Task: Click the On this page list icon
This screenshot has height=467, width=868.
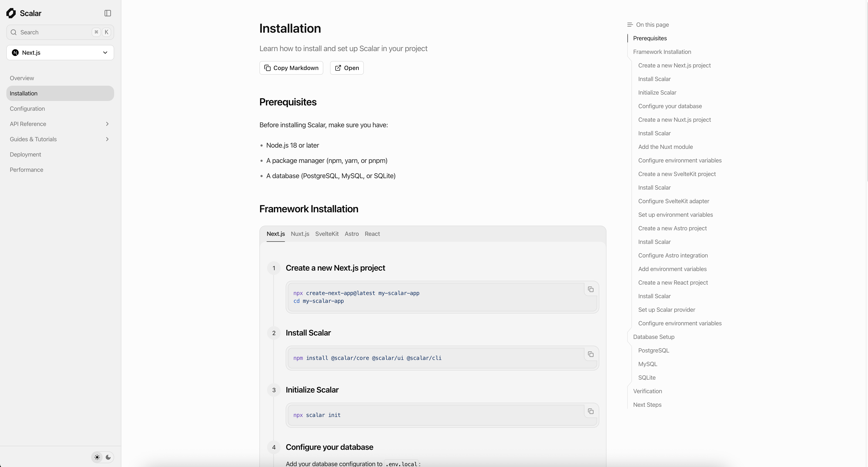Action: coord(630,25)
